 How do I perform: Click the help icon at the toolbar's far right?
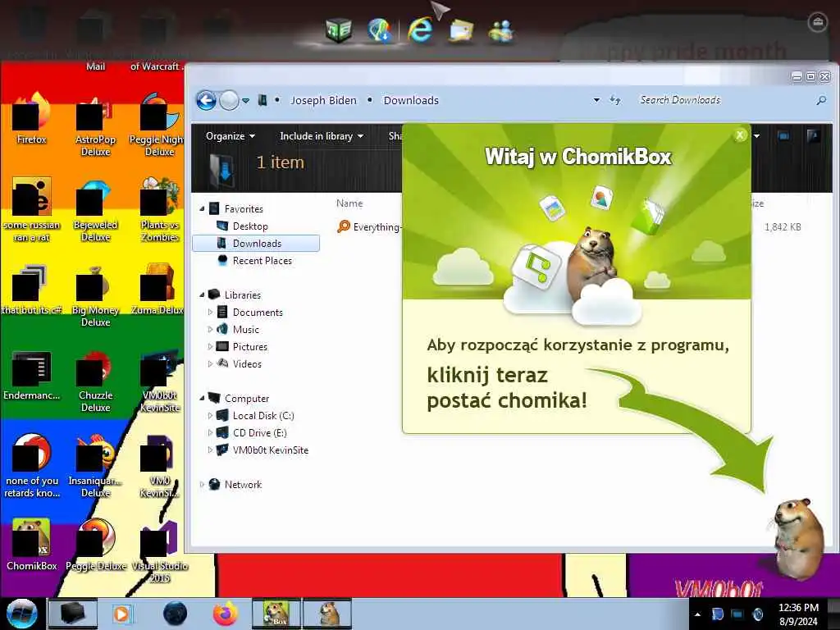pos(813,136)
